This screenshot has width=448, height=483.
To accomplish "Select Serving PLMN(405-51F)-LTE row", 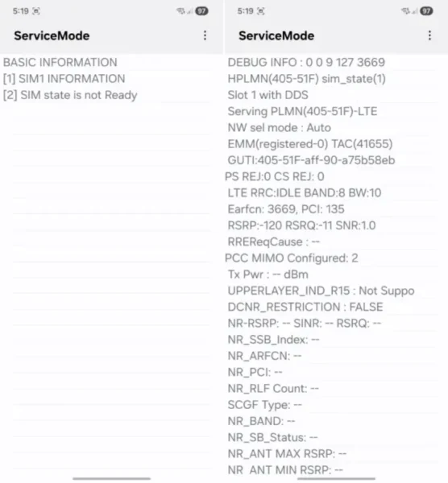I will pos(302,112).
